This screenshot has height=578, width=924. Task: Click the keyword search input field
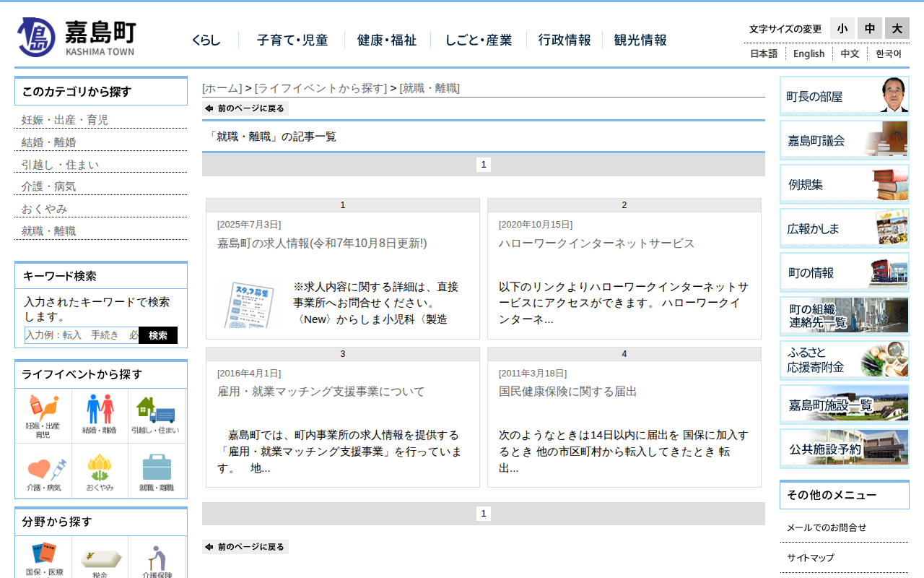click(82, 335)
